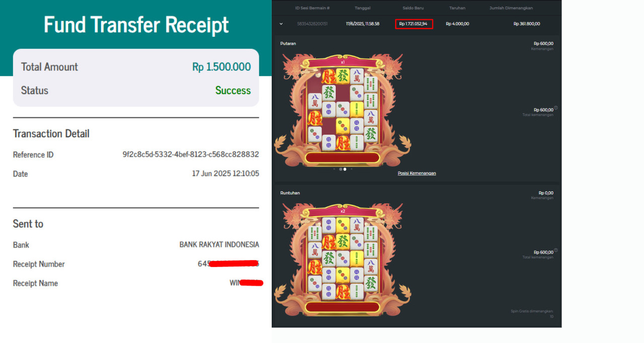Viewport: 644px width, 343px height.
Task: Open the help icon beside Runtuhan Total kemenangan
Action: 556,250
